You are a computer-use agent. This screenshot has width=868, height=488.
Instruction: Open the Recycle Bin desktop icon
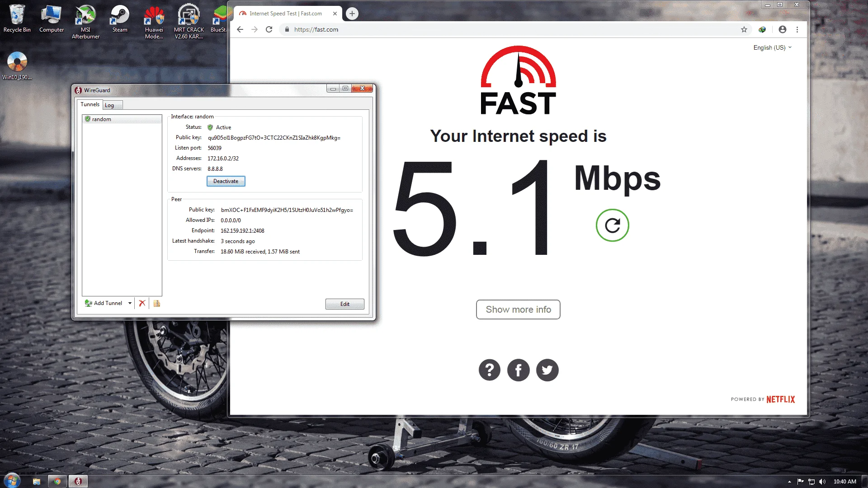pyautogui.click(x=17, y=19)
